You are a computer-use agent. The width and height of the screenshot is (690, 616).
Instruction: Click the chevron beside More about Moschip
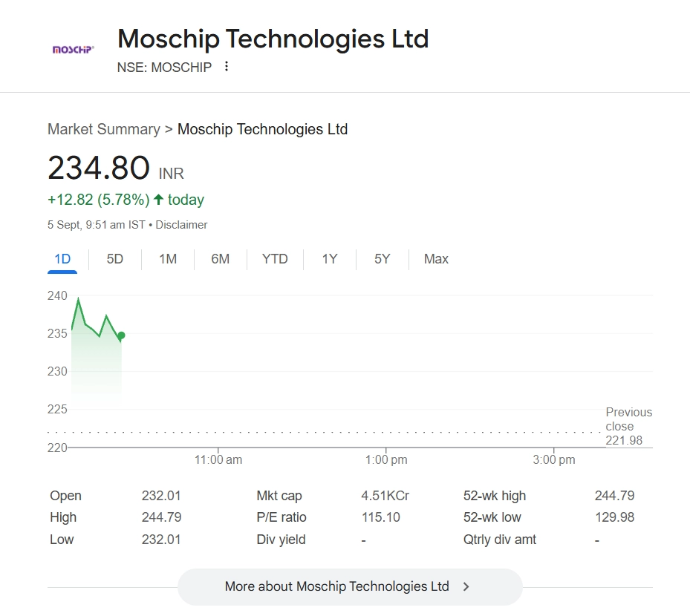point(466,586)
